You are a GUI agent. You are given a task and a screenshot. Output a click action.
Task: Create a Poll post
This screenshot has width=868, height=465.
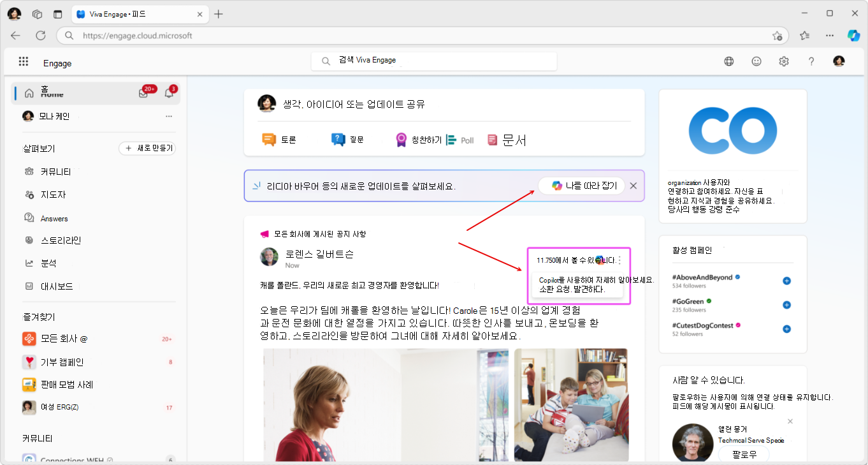click(x=460, y=140)
